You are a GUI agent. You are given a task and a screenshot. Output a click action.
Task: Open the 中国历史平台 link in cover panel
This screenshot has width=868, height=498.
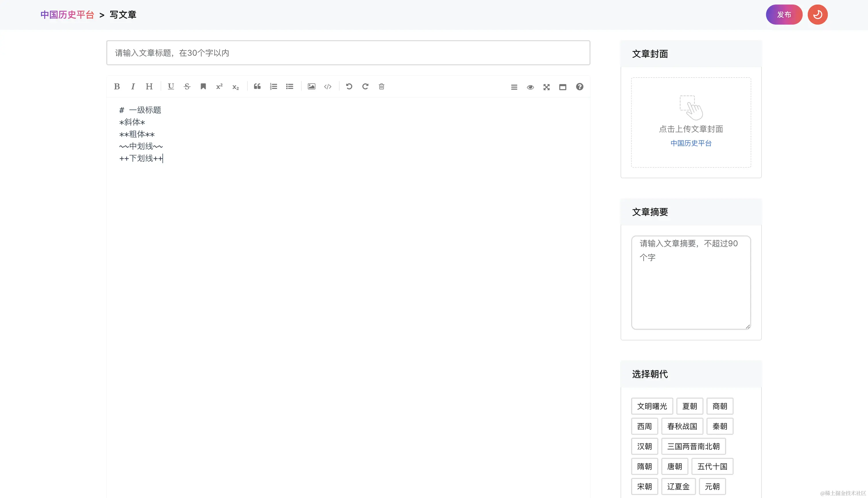coord(690,143)
